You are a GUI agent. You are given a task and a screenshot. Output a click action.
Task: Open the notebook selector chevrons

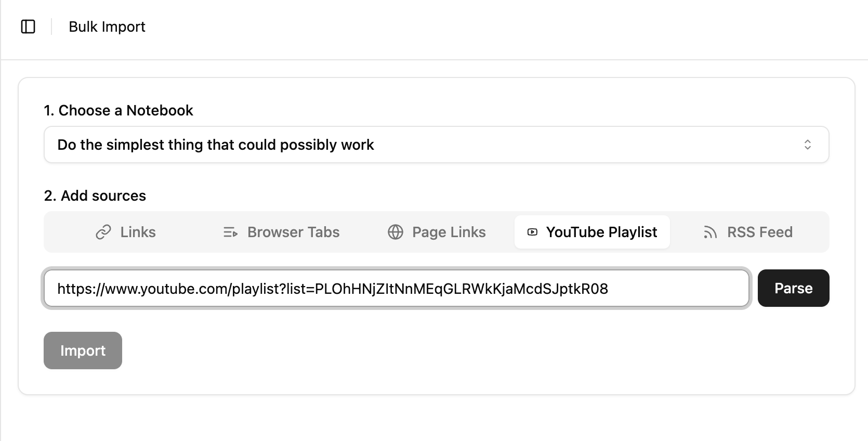point(808,145)
